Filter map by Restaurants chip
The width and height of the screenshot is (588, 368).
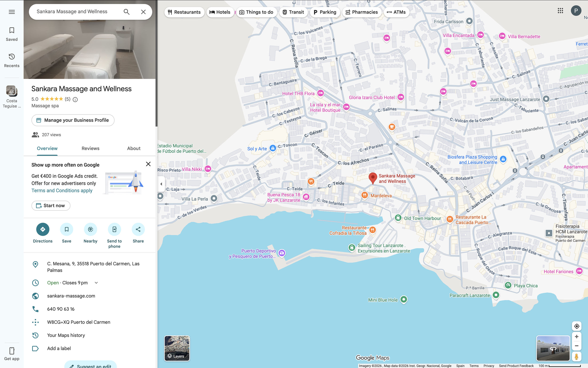184,12
